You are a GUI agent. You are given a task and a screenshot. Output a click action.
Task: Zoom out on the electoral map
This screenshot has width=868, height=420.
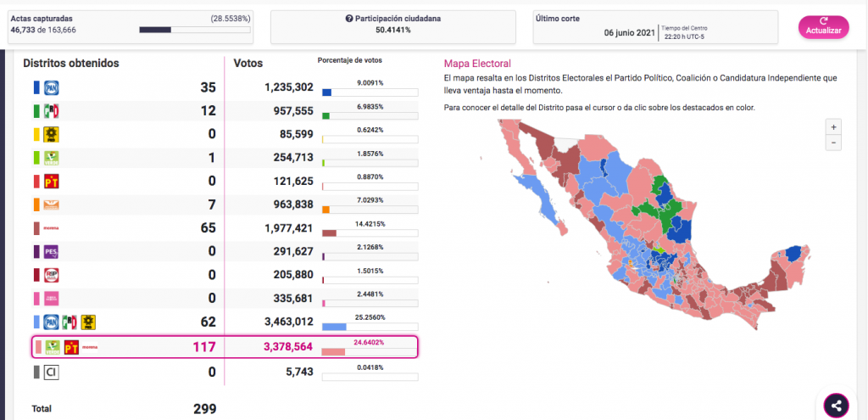[835, 143]
